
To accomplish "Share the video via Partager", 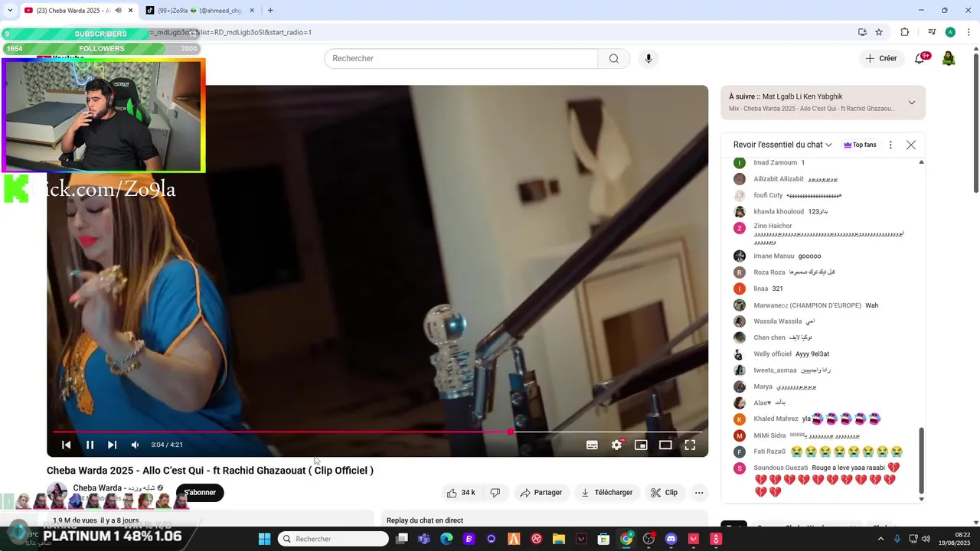I will (x=541, y=493).
